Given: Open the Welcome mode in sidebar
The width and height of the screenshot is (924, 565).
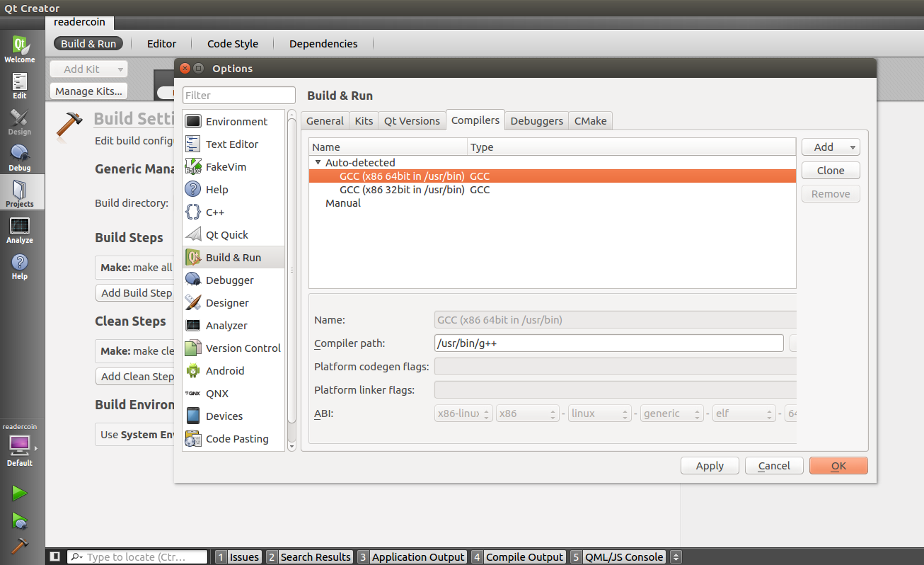Looking at the screenshot, I should coord(20,50).
